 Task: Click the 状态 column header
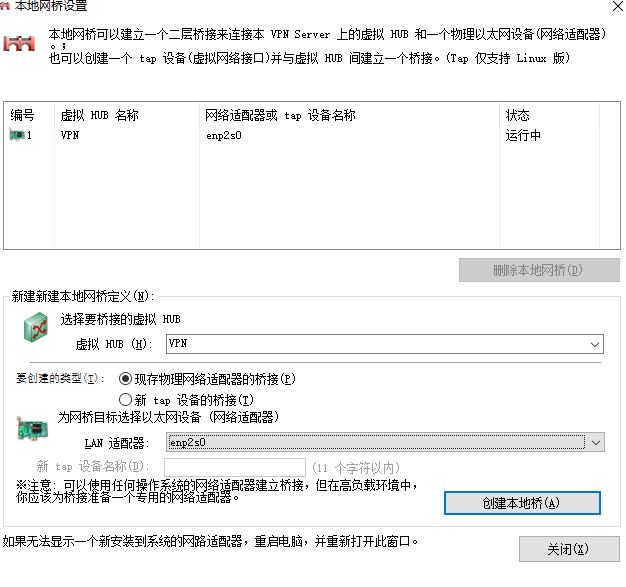[x=549, y=115]
